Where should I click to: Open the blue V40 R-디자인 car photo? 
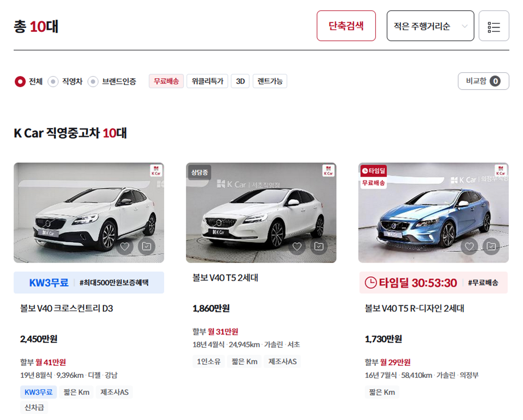click(x=433, y=213)
